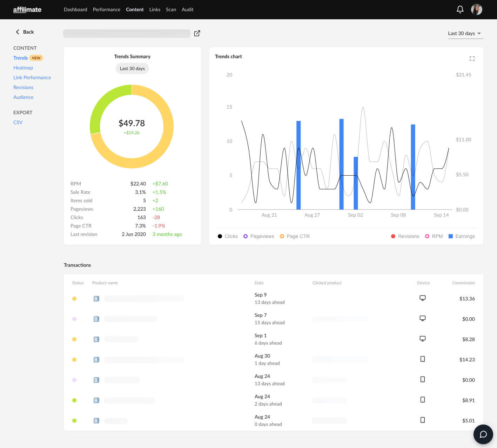Expand Trends chart to fullscreen
The width and height of the screenshot is (497, 448).
pyautogui.click(x=472, y=59)
